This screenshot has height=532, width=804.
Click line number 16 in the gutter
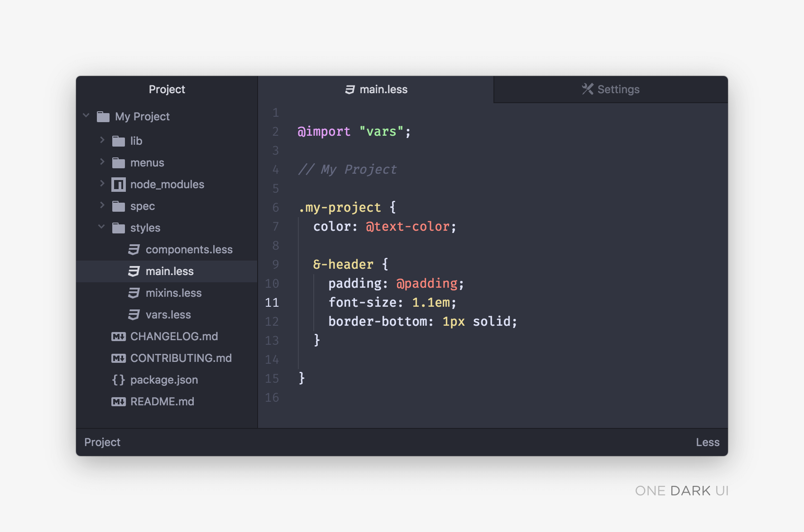272,398
